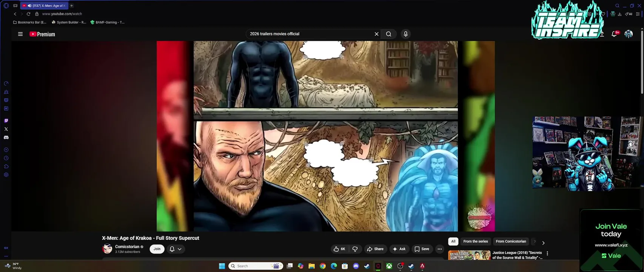This screenshot has height=272, width=644.
Task: Open Justice League (2018) video title
Action: [517, 255]
